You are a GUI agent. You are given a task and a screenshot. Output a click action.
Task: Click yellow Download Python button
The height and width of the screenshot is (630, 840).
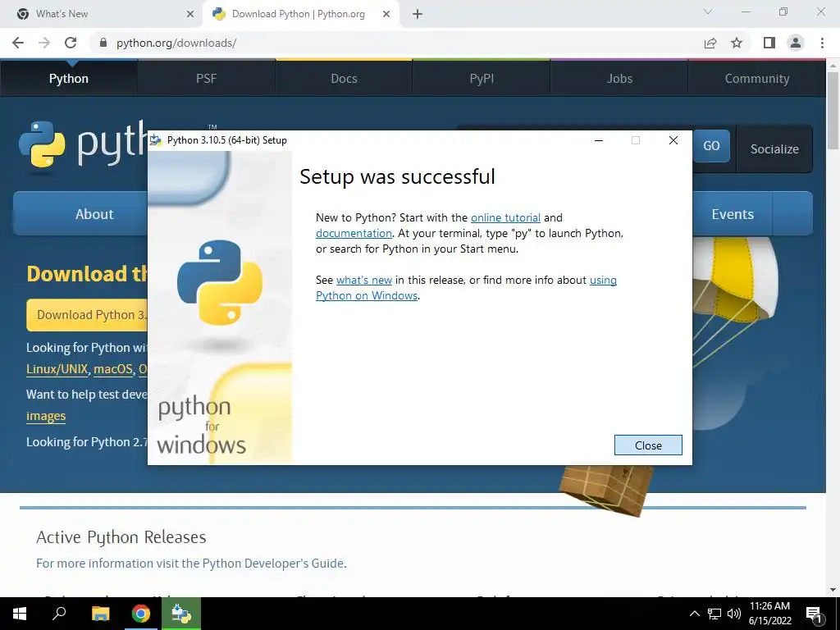click(x=87, y=314)
